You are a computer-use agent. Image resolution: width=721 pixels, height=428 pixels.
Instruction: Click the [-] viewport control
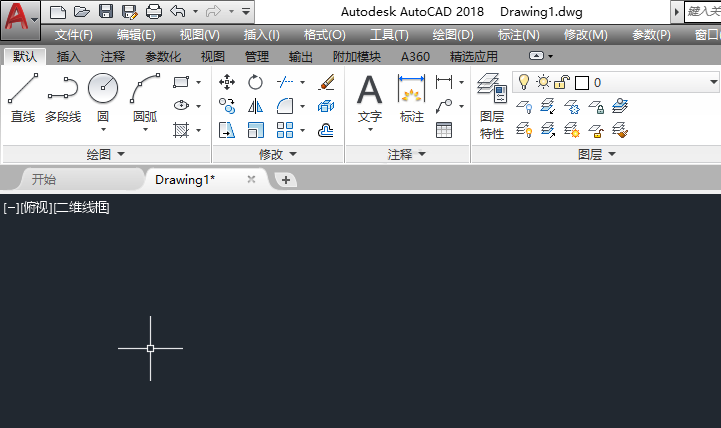click(11, 208)
